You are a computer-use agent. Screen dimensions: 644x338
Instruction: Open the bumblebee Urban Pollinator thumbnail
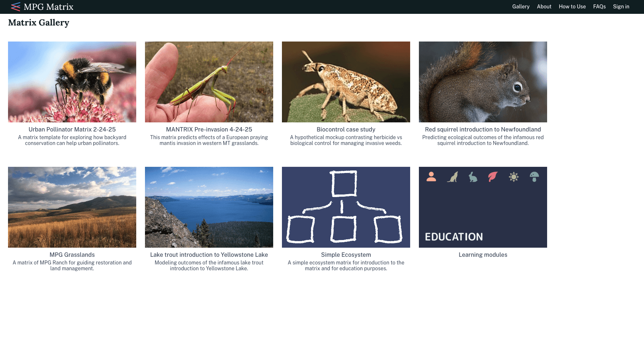pos(72,82)
